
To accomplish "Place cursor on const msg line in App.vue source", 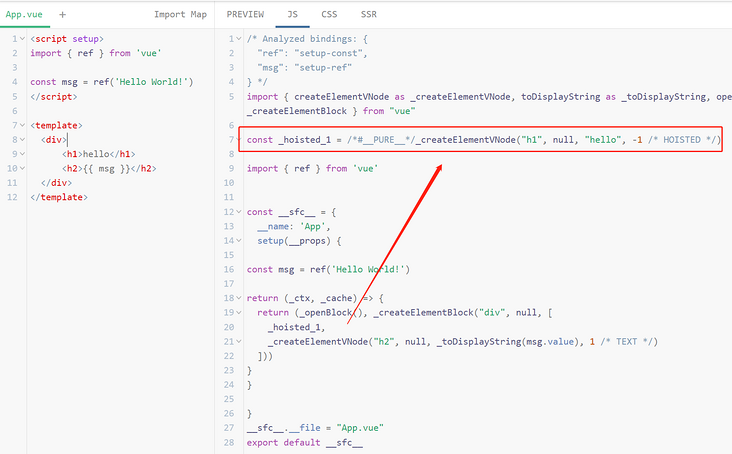I will [112, 82].
